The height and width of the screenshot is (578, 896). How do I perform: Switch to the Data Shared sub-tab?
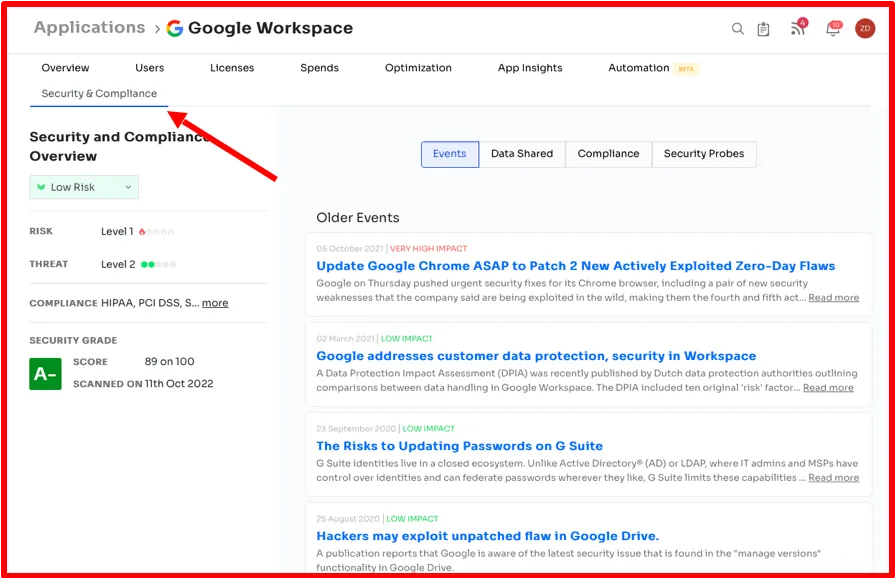coord(522,154)
